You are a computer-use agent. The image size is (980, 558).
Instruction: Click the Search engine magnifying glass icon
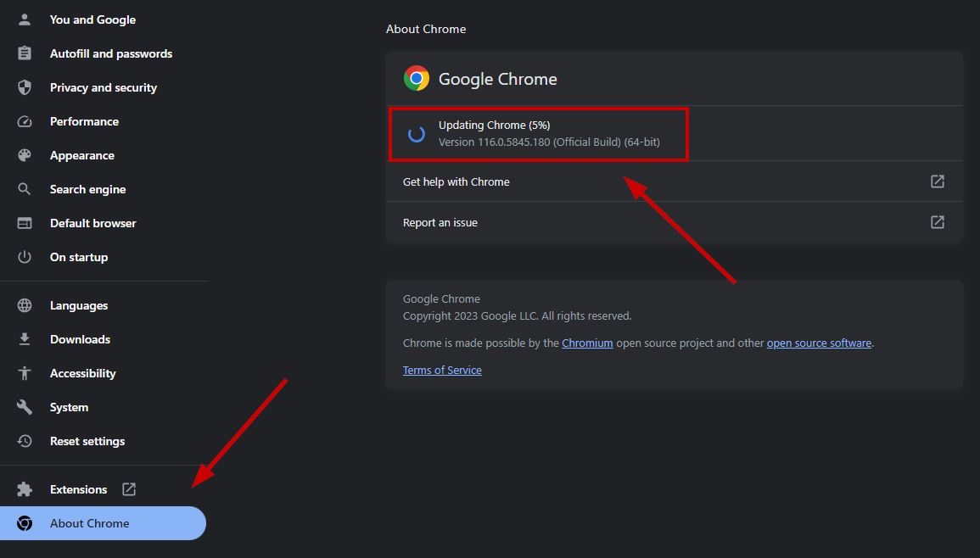point(24,188)
